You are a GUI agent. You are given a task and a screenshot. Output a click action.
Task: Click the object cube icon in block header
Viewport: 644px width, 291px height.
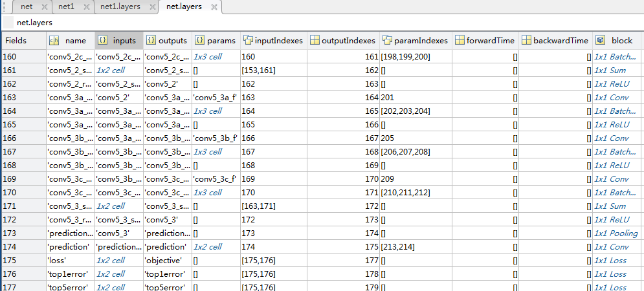(601, 40)
